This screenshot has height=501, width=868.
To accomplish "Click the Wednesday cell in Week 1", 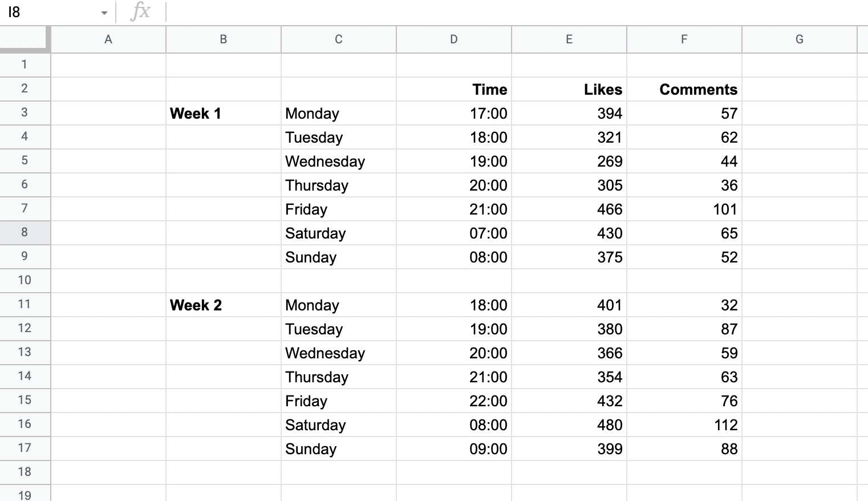I will point(338,161).
